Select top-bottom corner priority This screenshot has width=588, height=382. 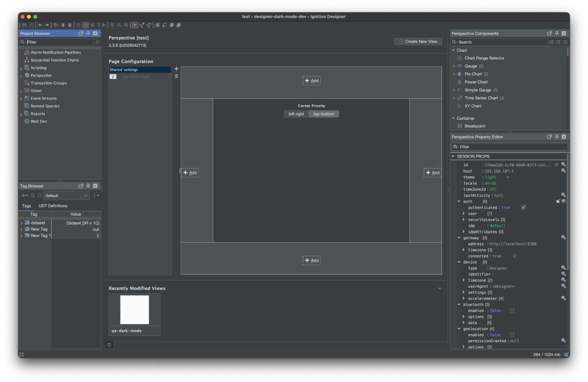click(324, 114)
